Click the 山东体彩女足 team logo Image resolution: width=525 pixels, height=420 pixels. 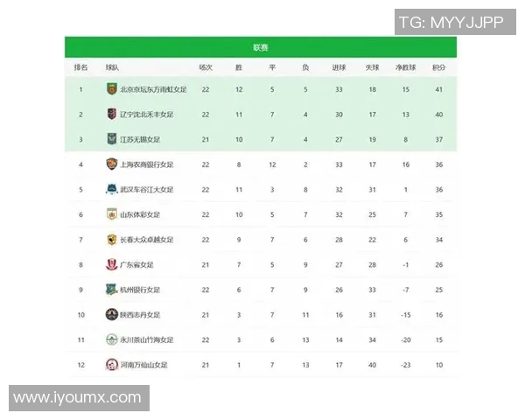pyautogui.click(x=111, y=213)
